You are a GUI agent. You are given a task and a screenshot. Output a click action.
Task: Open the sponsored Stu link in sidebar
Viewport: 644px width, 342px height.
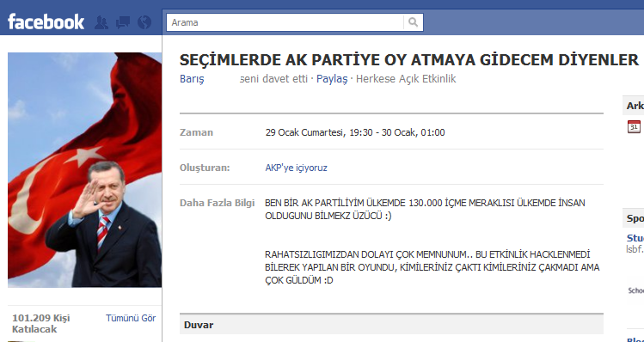(x=635, y=238)
